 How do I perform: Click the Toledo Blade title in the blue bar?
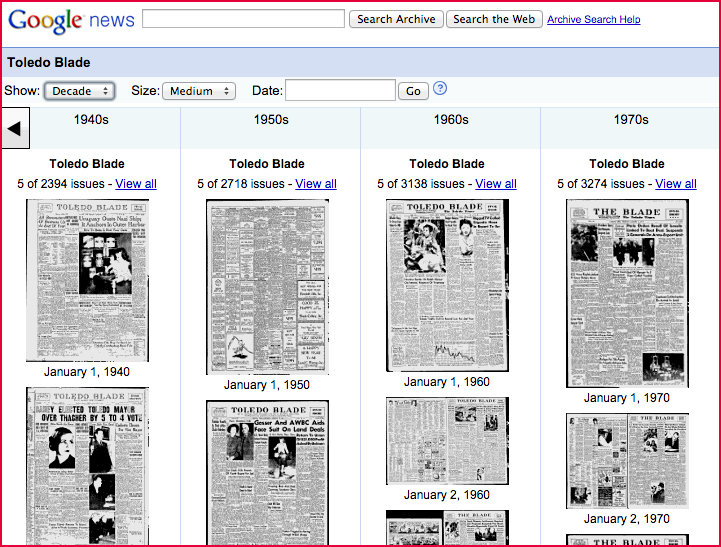pyautogui.click(x=49, y=63)
